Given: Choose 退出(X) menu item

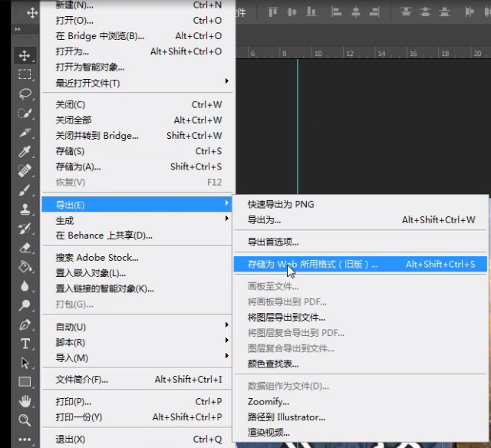Looking at the screenshot, I should click(x=137, y=440).
